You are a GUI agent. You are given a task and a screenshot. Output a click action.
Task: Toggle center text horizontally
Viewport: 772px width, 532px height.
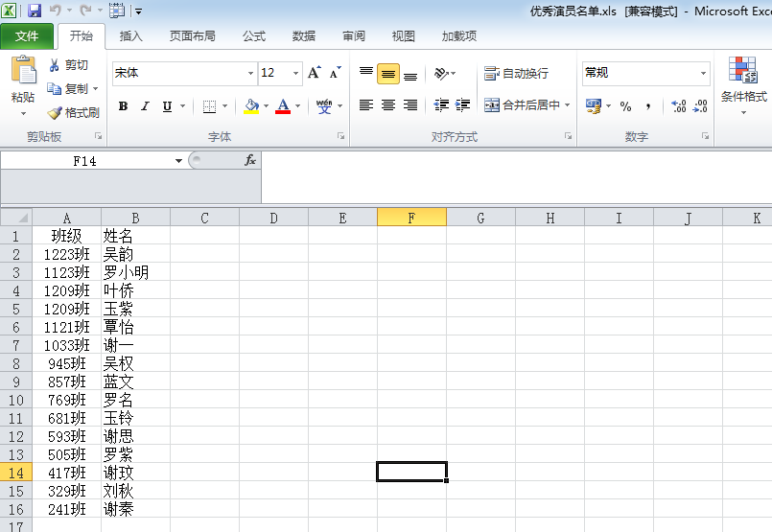point(388,104)
